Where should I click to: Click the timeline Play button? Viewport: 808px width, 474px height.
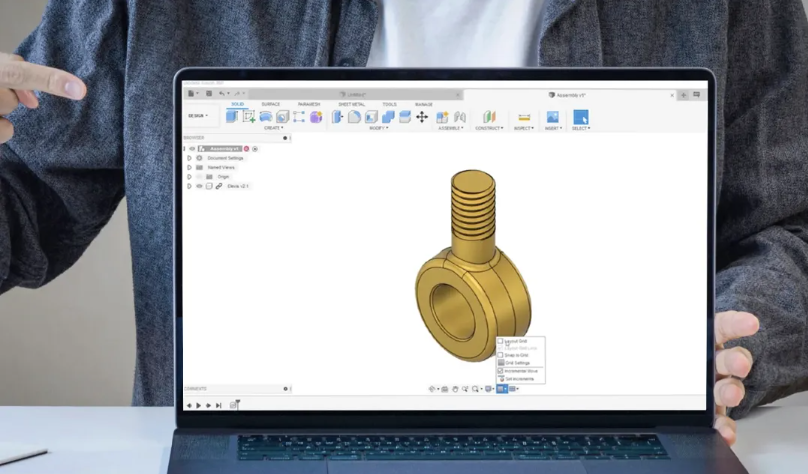click(x=198, y=406)
